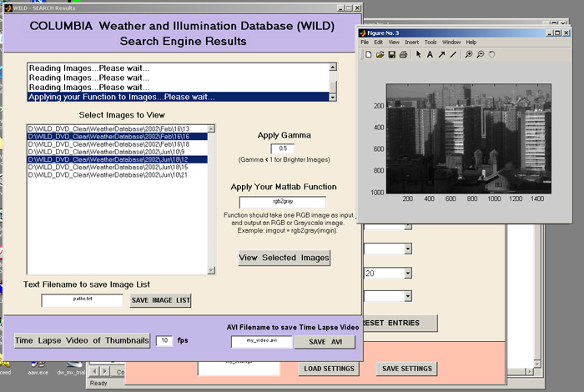584x392 pixels.
Task: Select the Insert Arrow tool
Action: tap(441, 55)
